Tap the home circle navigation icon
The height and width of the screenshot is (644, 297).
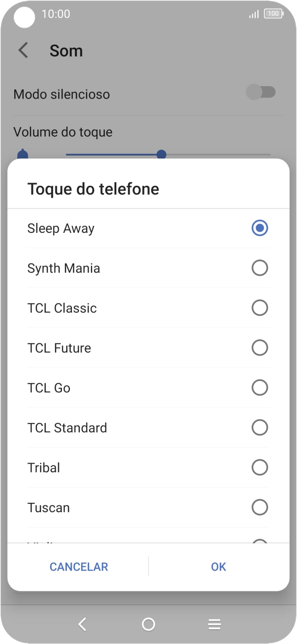[x=148, y=624]
